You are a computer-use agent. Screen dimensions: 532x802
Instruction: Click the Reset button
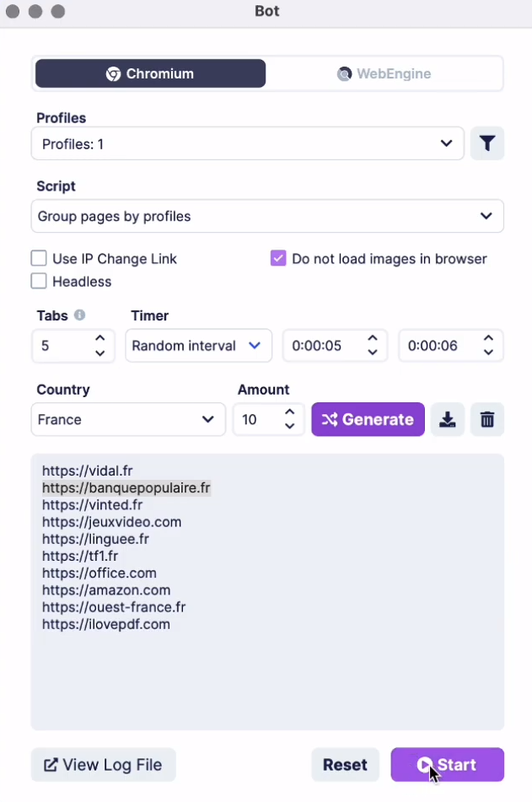pyautogui.click(x=346, y=765)
